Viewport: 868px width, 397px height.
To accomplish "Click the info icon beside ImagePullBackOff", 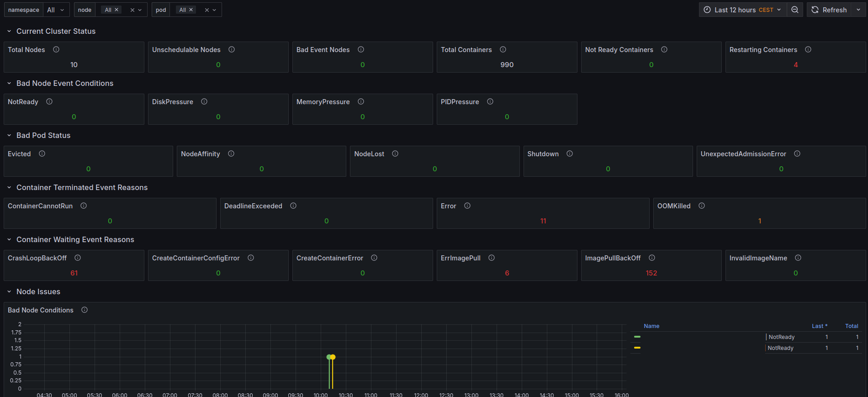I will click(652, 258).
